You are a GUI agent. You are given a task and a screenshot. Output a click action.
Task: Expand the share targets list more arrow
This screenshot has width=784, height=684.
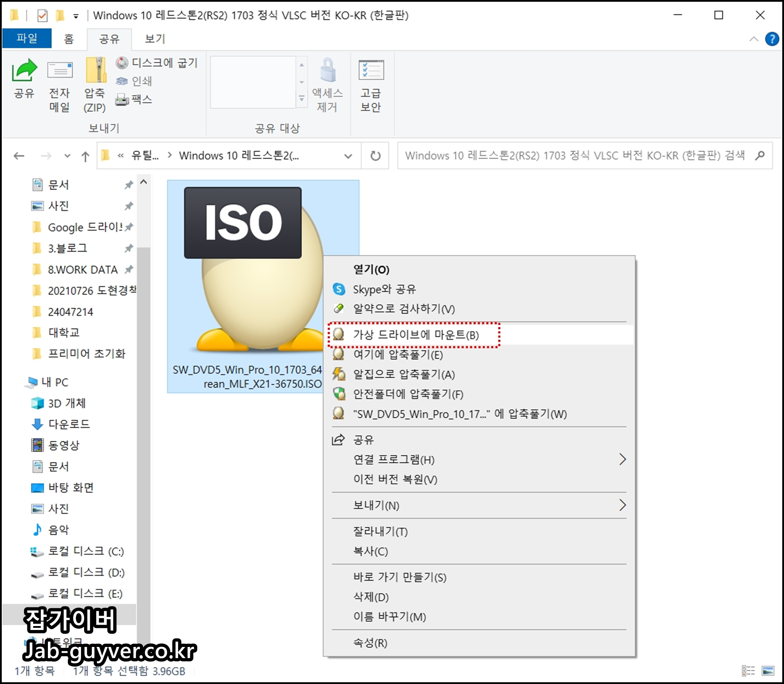(301, 99)
